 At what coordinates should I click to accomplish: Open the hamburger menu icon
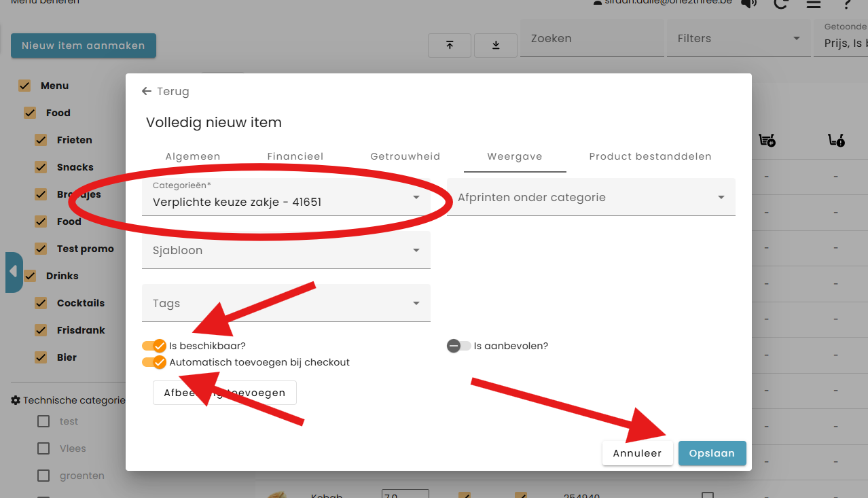813,3
